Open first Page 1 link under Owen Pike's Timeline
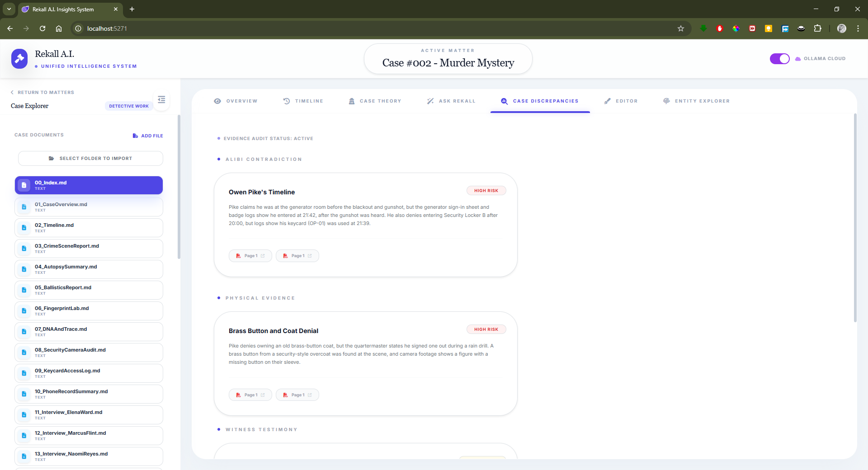Viewport: 868px width, 470px height. click(x=250, y=256)
